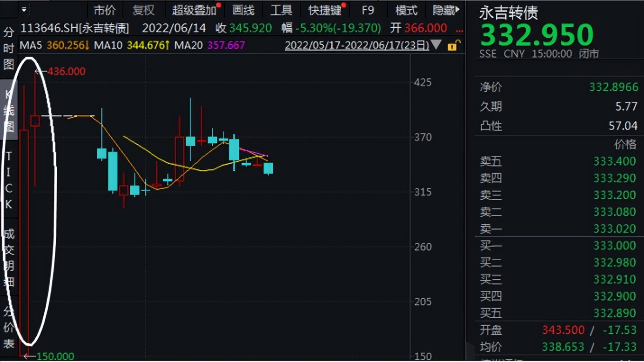Click the unlock padlock icon
This screenshot has width=644, height=362.
[x=453, y=46]
